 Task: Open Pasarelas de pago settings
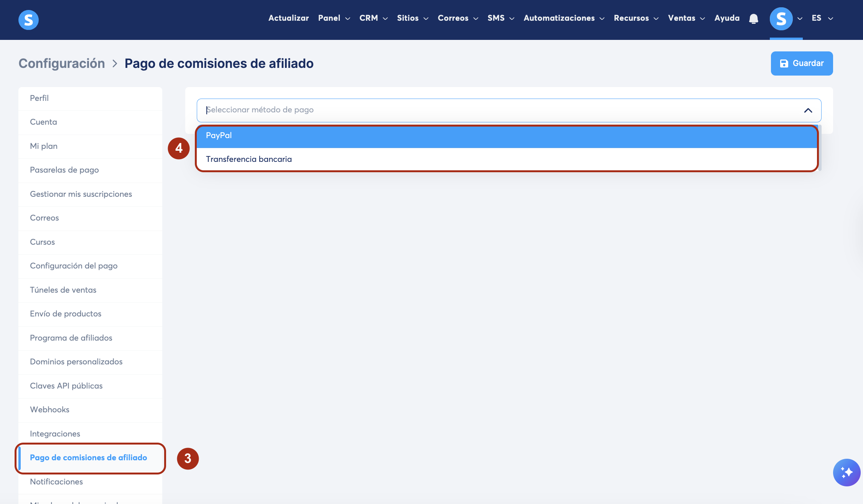pos(64,170)
